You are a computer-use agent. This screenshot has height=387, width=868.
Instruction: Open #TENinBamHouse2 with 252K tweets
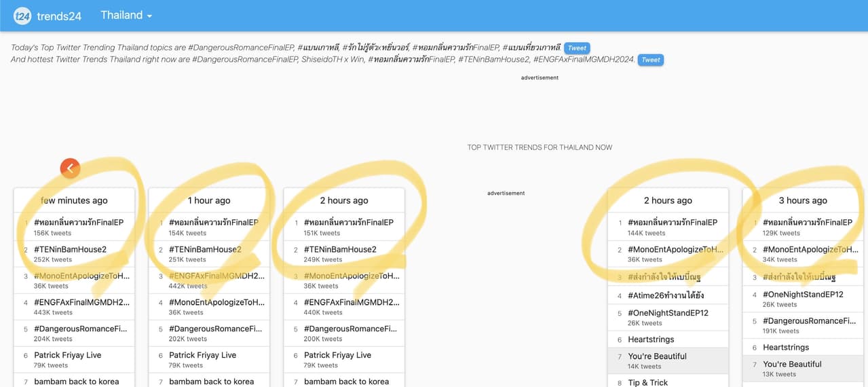(70, 249)
